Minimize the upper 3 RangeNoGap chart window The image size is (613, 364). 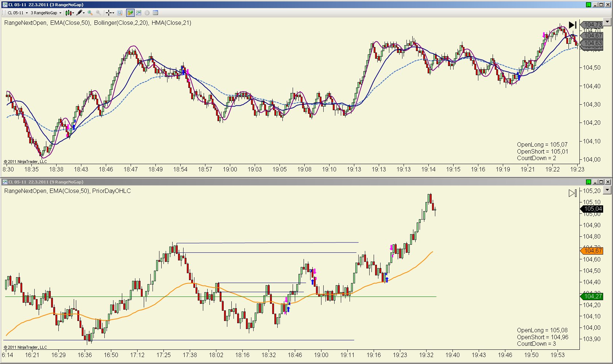point(595,5)
